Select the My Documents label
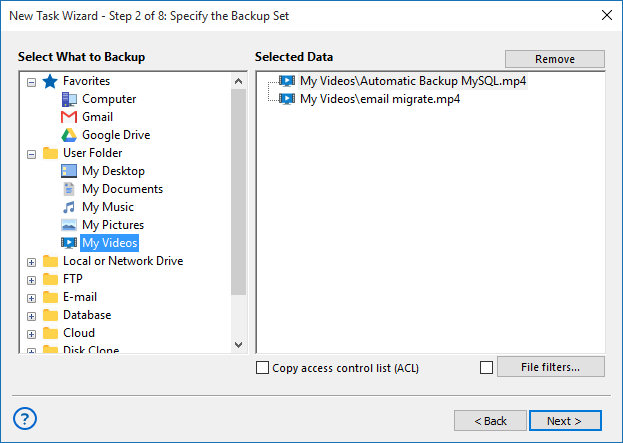The width and height of the screenshot is (623, 443). (122, 189)
